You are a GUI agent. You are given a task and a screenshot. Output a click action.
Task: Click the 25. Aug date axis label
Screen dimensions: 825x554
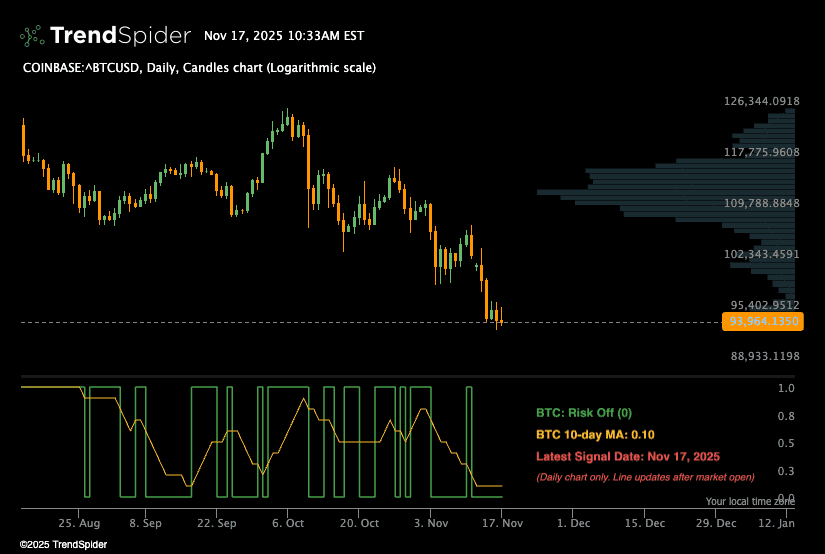(x=79, y=523)
